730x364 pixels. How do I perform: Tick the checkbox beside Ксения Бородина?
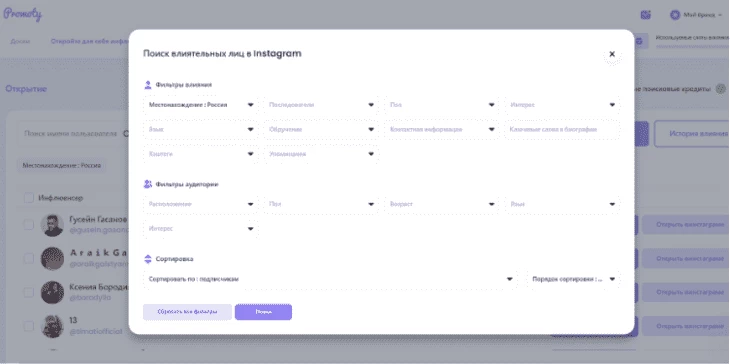pyautogui.click(x=29, y=292)
